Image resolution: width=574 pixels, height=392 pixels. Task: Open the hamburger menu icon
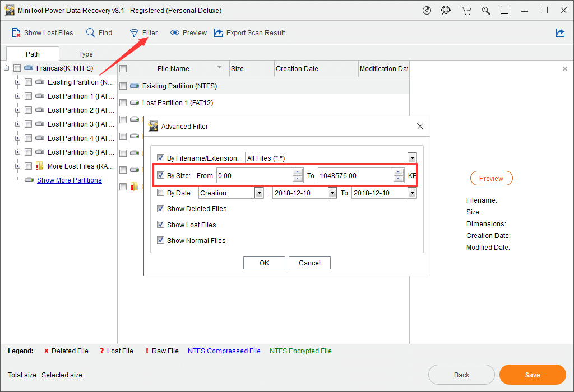pyautogui.click(x=505, y=11)
